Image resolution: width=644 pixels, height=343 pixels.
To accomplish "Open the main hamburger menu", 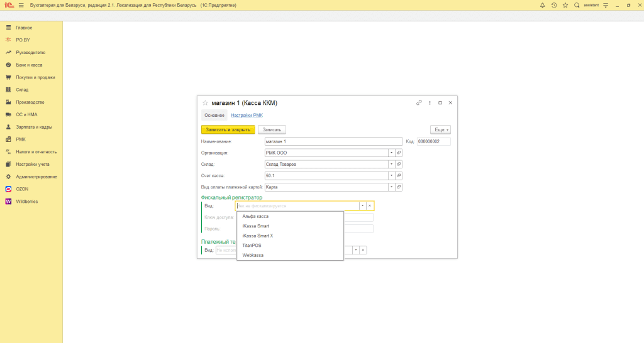I will [21, 5].
